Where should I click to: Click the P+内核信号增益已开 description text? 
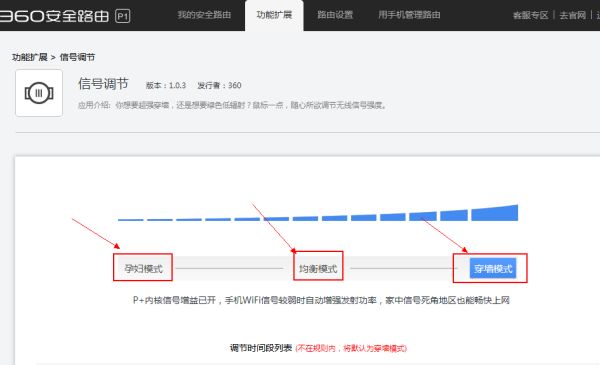pos(321,300)
